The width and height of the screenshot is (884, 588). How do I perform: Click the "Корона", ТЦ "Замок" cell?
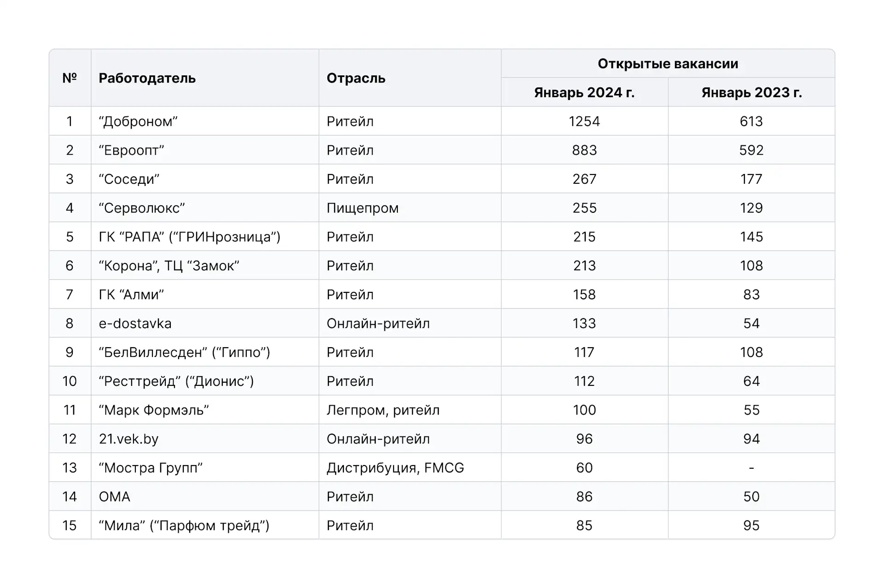click(x=169, y=266)
